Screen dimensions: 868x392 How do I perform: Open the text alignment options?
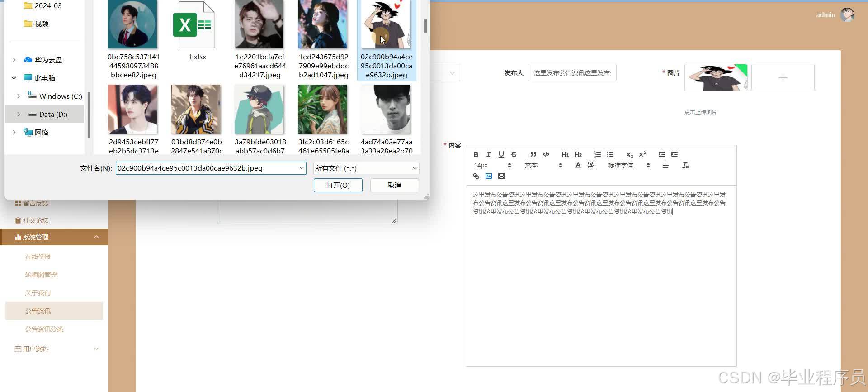tap(665, 165)
